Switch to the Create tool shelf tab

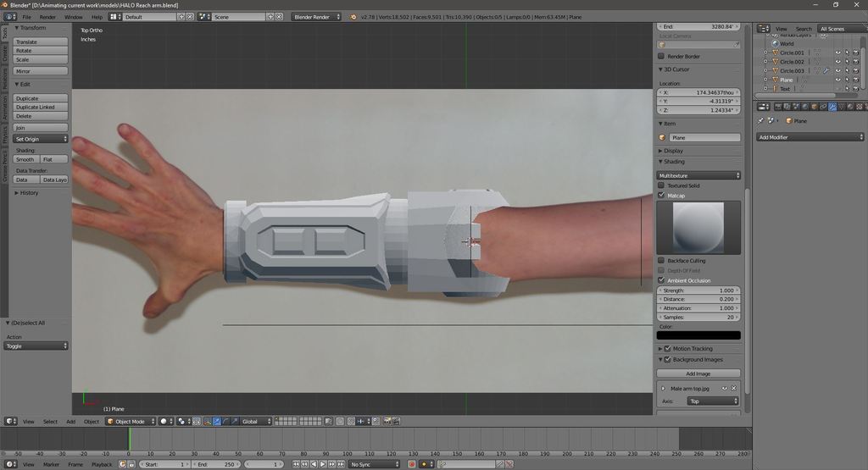(4, 53)
